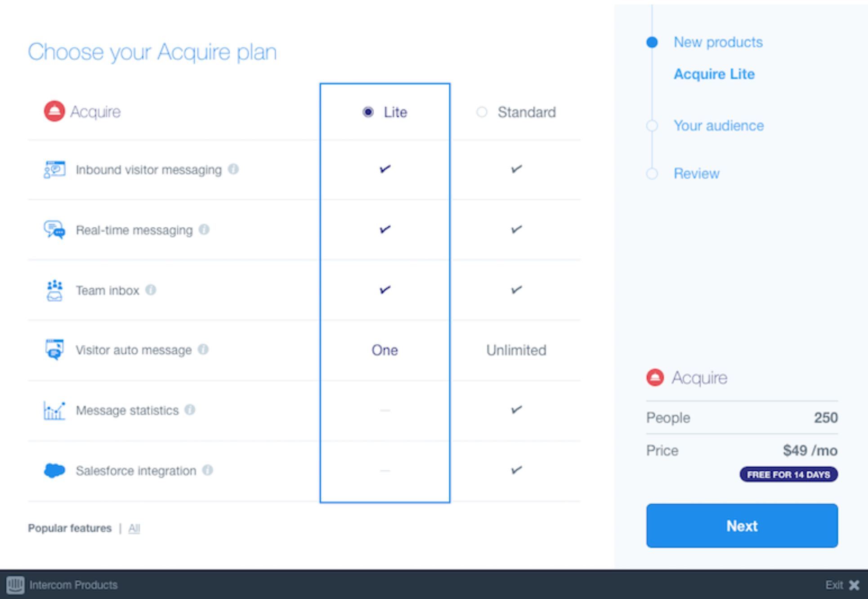This screenshot has height=599, width=868.
Task: Select the Standard plan radio button
Action: point(482,112)
